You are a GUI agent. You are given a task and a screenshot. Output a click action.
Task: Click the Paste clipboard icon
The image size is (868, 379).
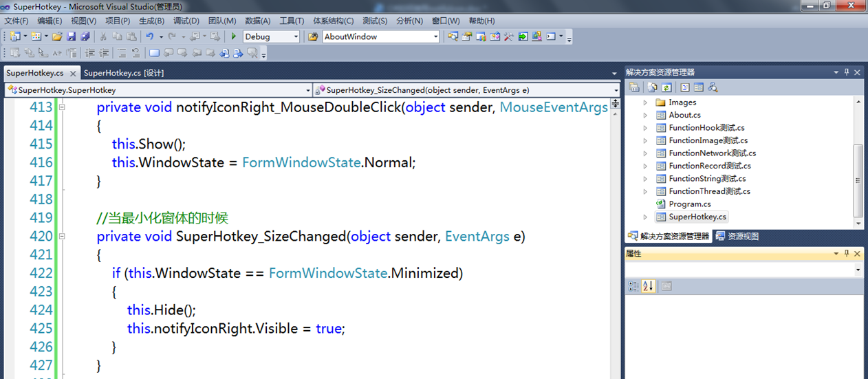[131, 36]
